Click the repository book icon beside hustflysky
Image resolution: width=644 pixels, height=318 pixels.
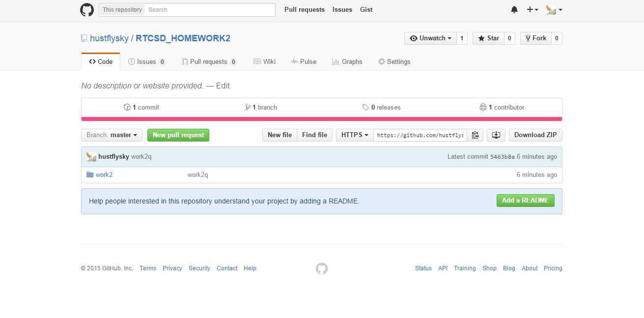pyautogui.click(x=84, y=38)
